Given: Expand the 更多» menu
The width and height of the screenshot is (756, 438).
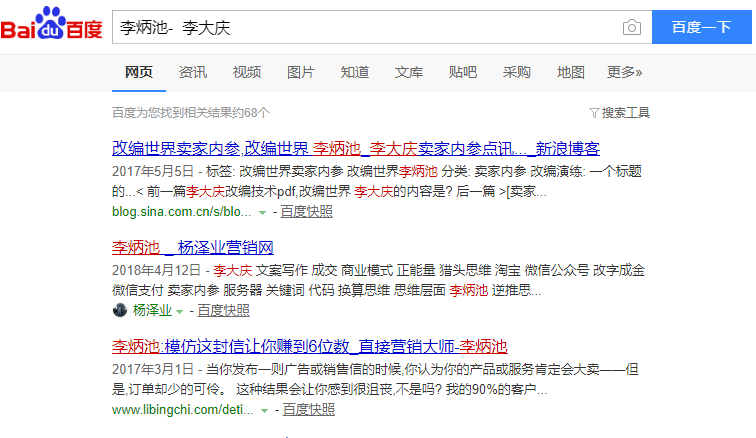Looking at the screenshot, I should pyautogui.click(x=624, y=72).
